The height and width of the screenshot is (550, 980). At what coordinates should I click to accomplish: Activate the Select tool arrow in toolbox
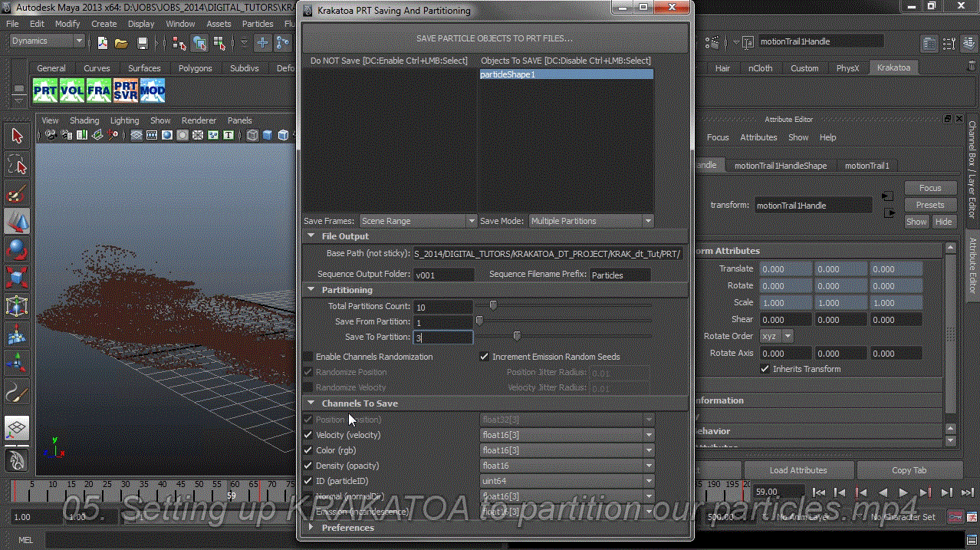tap(17, 137)
